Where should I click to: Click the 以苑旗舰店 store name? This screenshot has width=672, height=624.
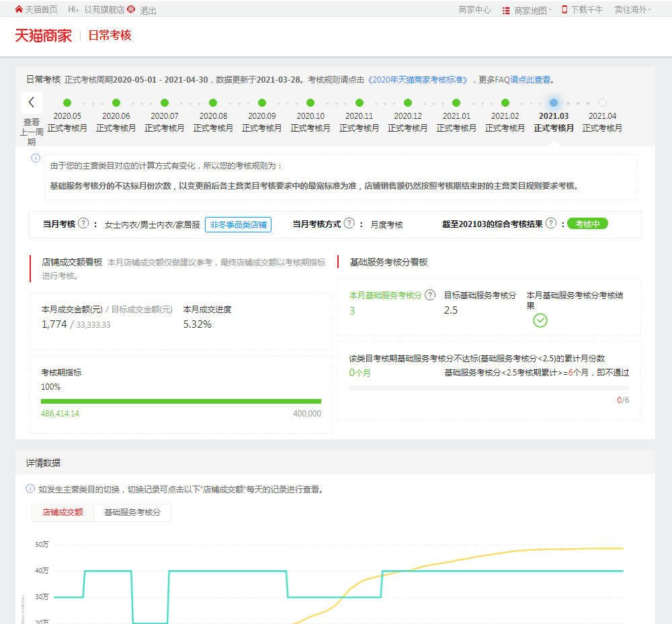click(105, 9)
